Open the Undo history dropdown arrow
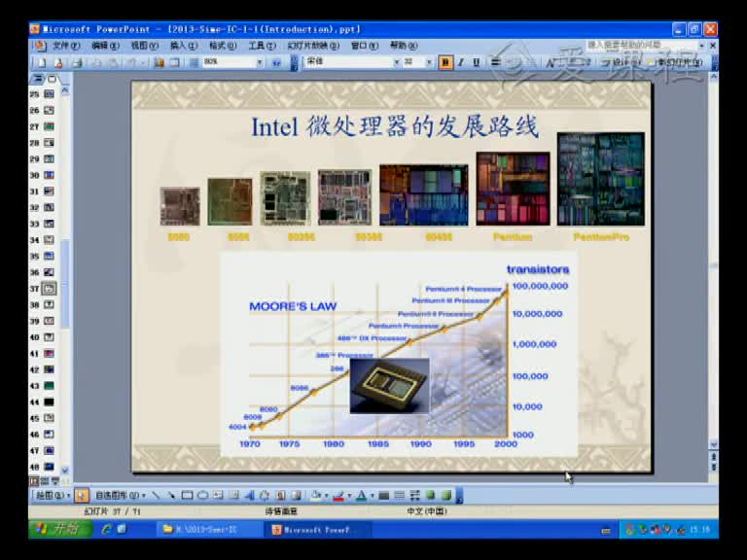The height and width of the screenshot is (560, 747). [x=142, y=62]
